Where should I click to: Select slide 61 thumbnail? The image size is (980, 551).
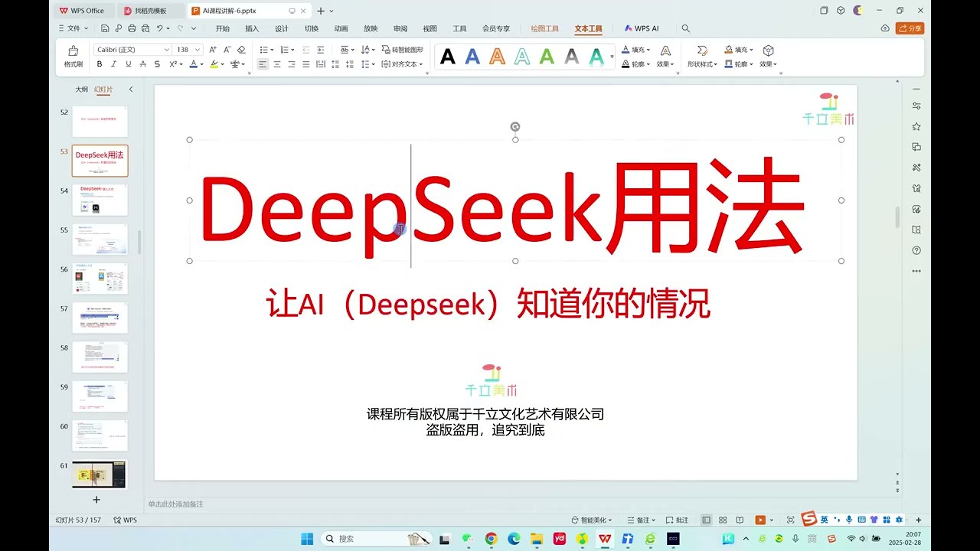[x=100, y=474]
